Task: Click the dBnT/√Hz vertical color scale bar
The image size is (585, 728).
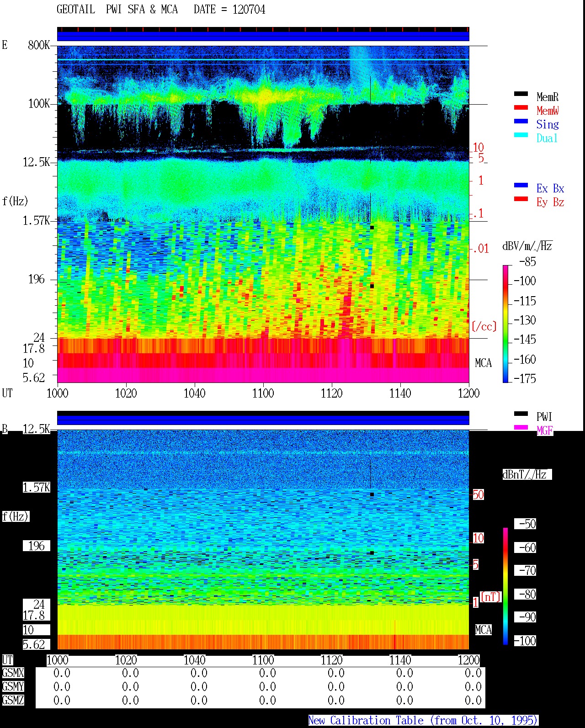Action: tap(505, 586)
